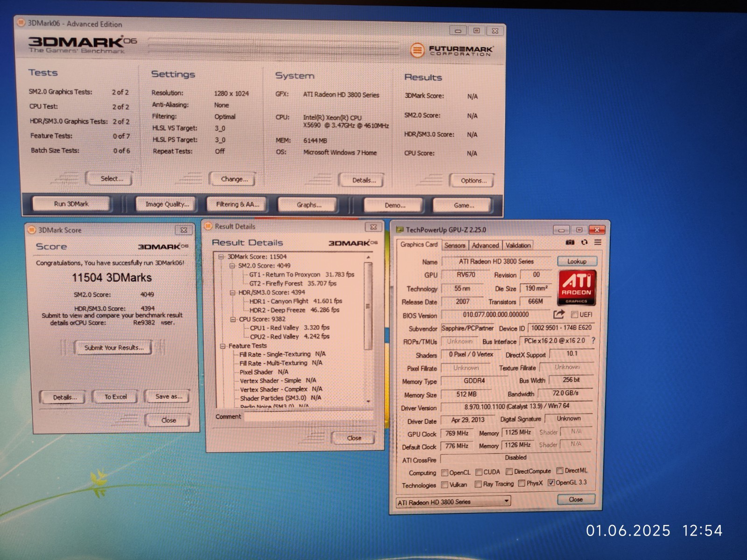The width and height of the screenshot is (747, 560).
Task: Toggle the DirectML checkbox
Action: [x=560, y=470]
